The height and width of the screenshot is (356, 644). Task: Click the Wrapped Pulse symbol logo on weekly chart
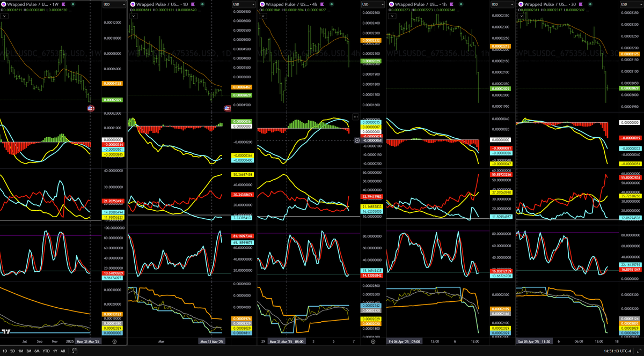coord(3,4)
